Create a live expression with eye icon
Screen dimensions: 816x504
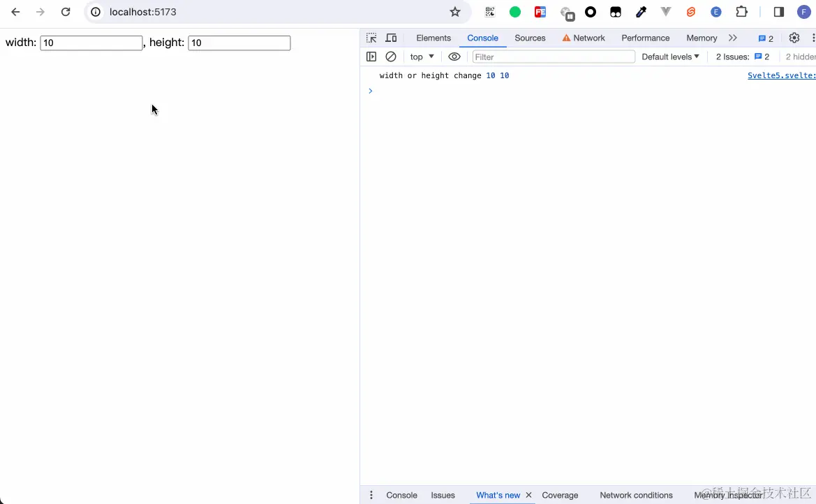pos(454,57)
